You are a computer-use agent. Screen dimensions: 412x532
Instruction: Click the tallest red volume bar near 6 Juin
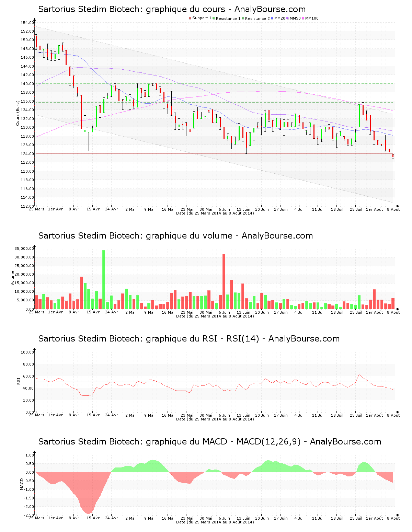point(224,281)
